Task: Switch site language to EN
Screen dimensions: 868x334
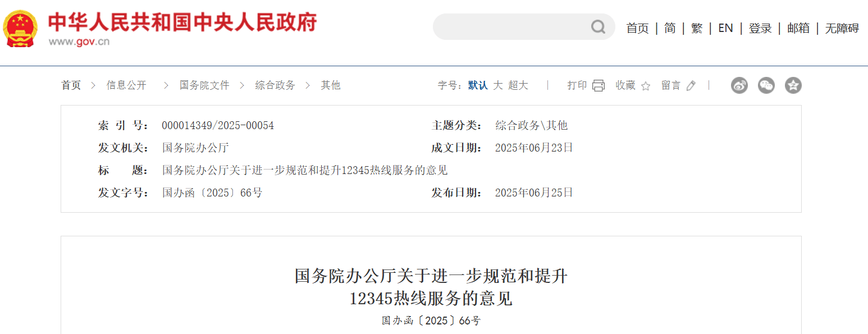Action: [725, 28]
